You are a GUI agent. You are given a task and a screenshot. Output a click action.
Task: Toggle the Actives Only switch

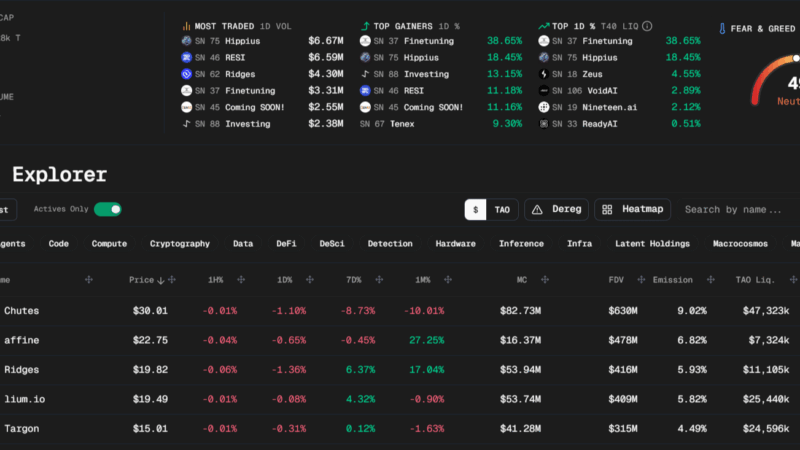click(108, 209)
